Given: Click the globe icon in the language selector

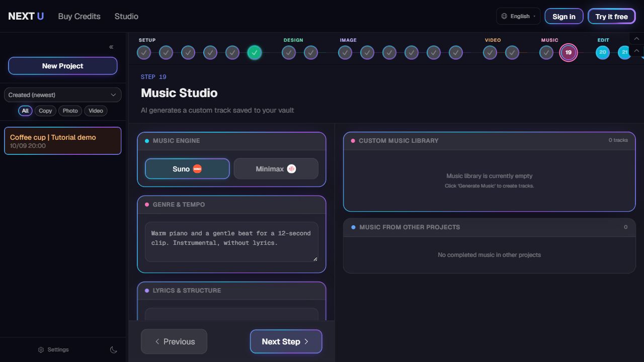Looking at the screenshot, I should click(504, 16).
